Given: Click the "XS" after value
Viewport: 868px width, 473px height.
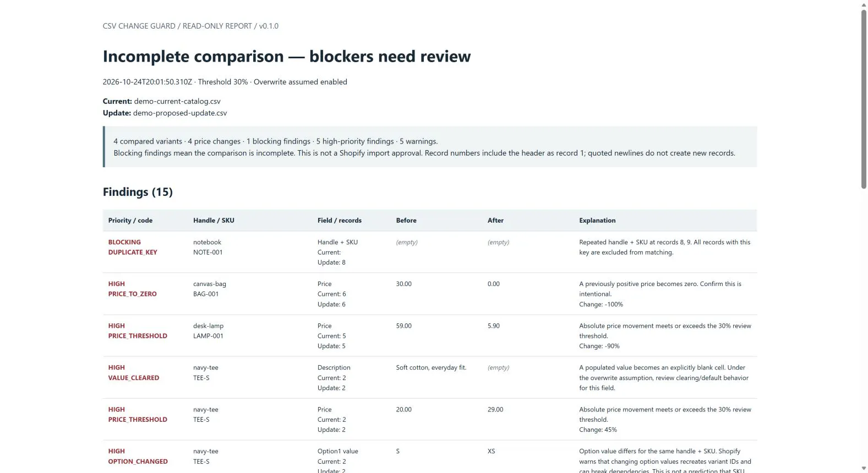Looking at the screenshot, I should tap(492, 451).
